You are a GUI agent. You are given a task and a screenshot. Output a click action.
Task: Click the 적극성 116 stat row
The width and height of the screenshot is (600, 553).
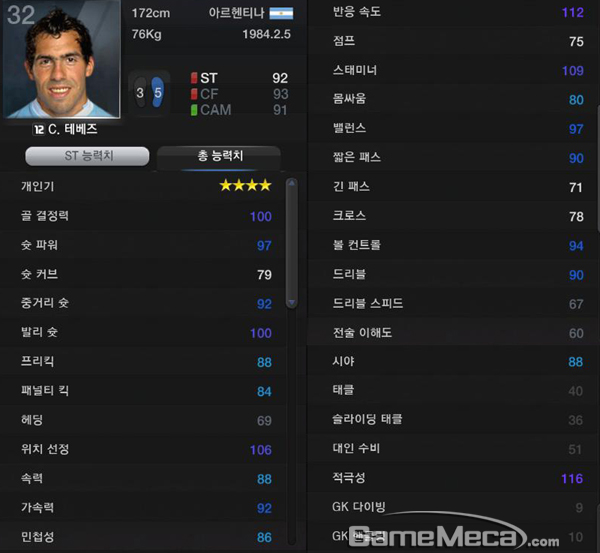(x=452, y=478)
